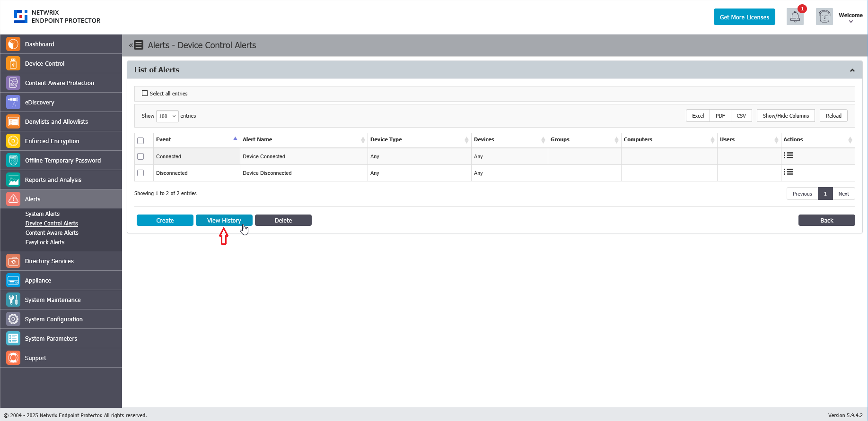
Task: Click the System Parameters list icon
Action: [x=13, y=338]
